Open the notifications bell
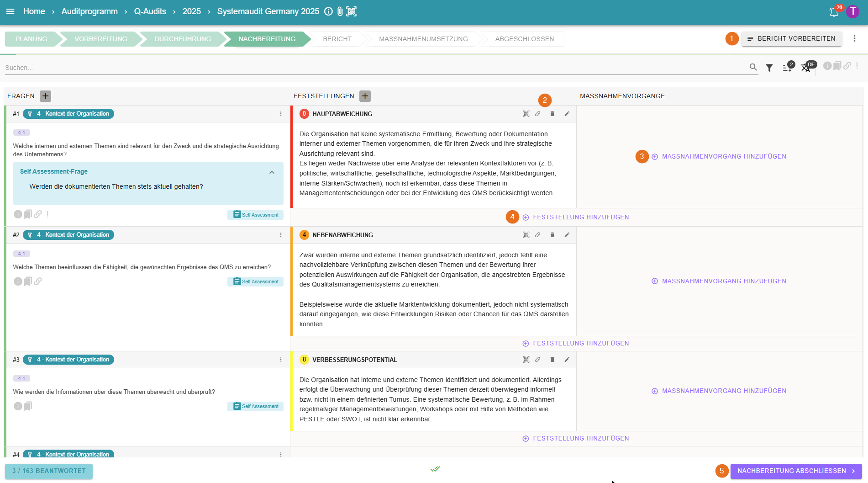The image size is (868, 483). point(834,12)
